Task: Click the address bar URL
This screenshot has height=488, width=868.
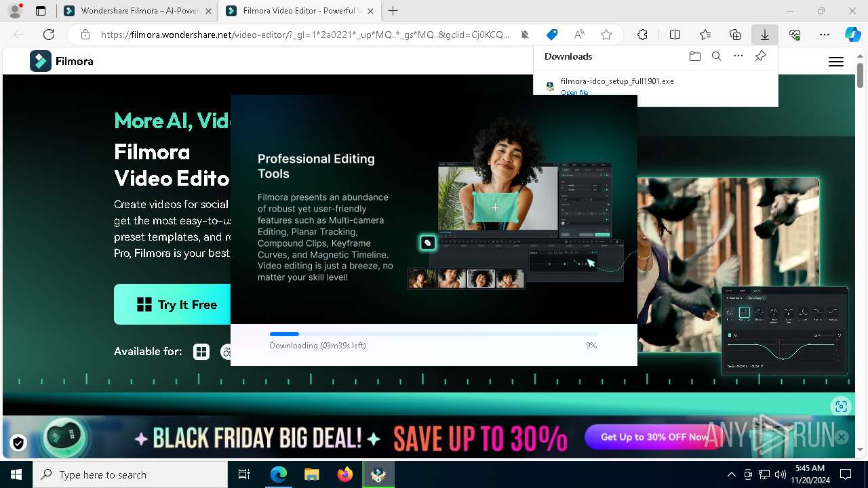Action: click(x=305, y=35)
